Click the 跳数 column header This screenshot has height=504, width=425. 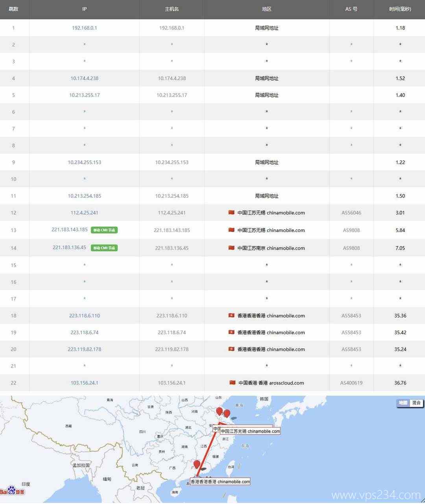pos(14,9)
